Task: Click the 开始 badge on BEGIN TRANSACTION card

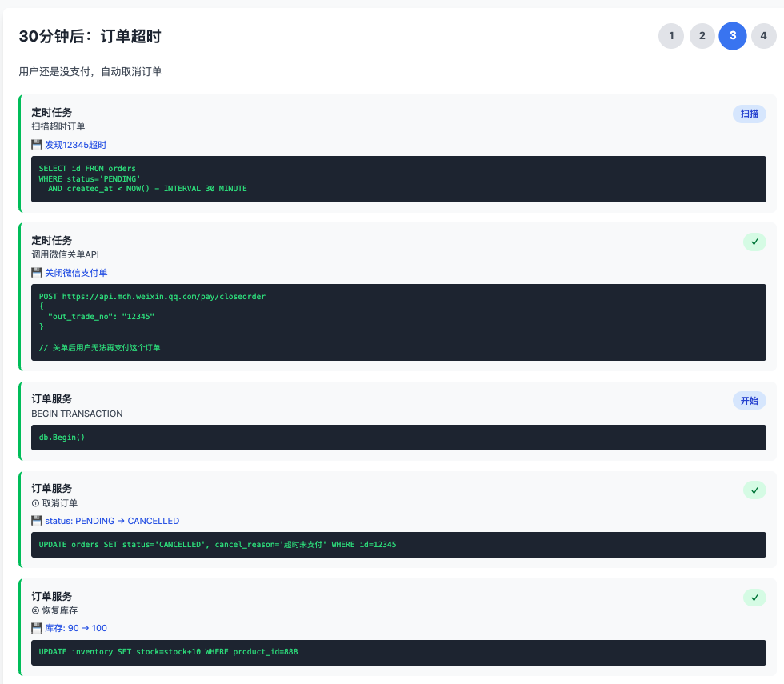Action: coord(749,400)
